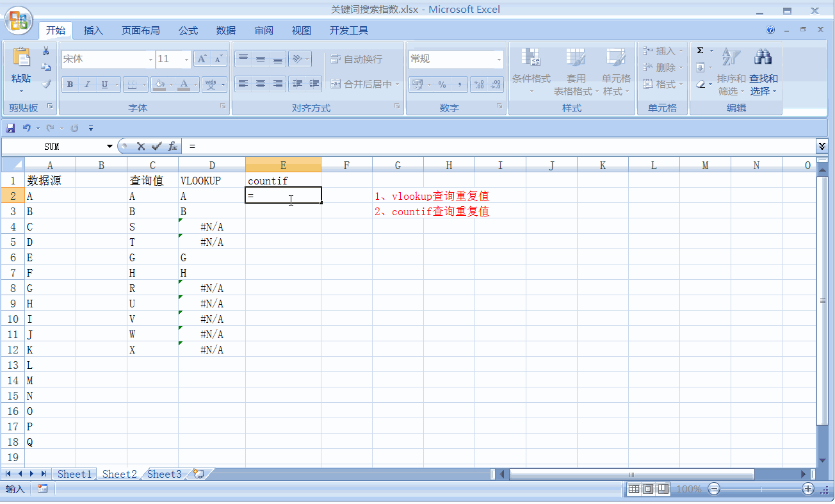Click the 删除 delete cells button
The height and width of the screenshot is (504, 835).
click(662, 67)
